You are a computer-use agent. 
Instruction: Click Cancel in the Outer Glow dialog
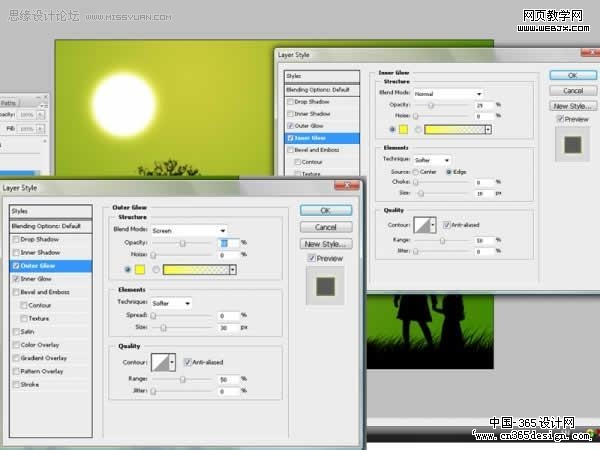coord(326,227)
